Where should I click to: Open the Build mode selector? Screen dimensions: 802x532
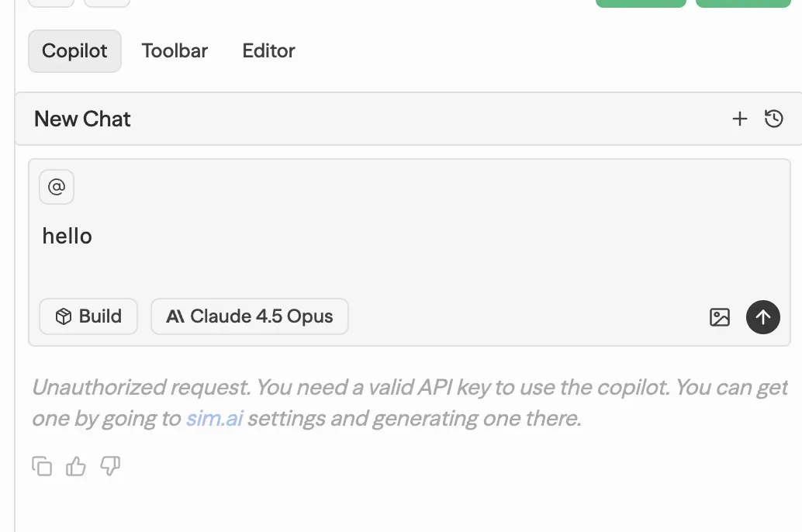88,316
